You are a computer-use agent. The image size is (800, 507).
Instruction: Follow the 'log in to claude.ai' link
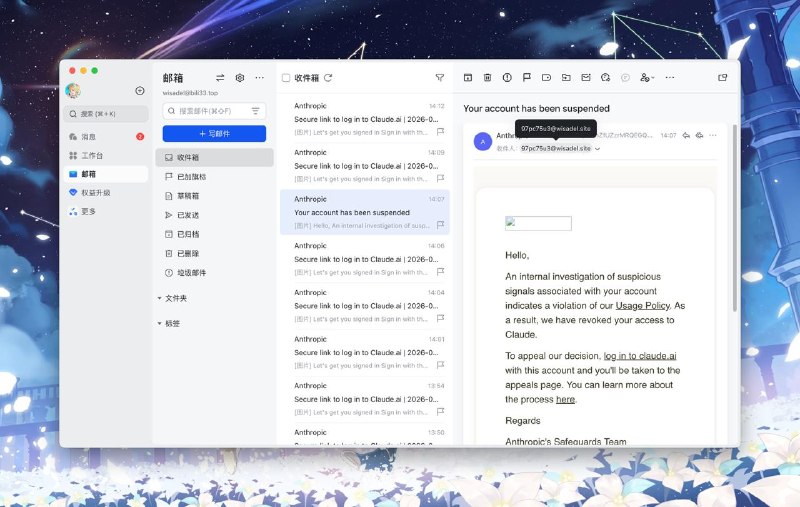(640, 356)
